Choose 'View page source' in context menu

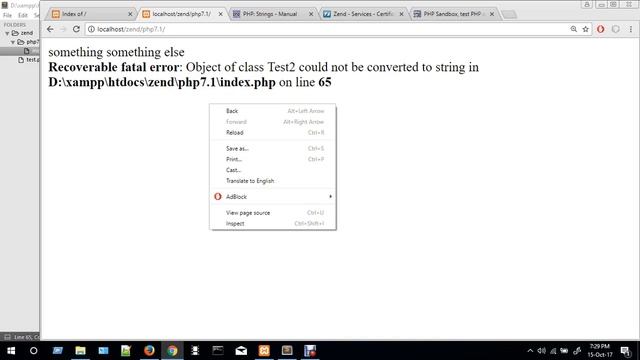point(273,213)
